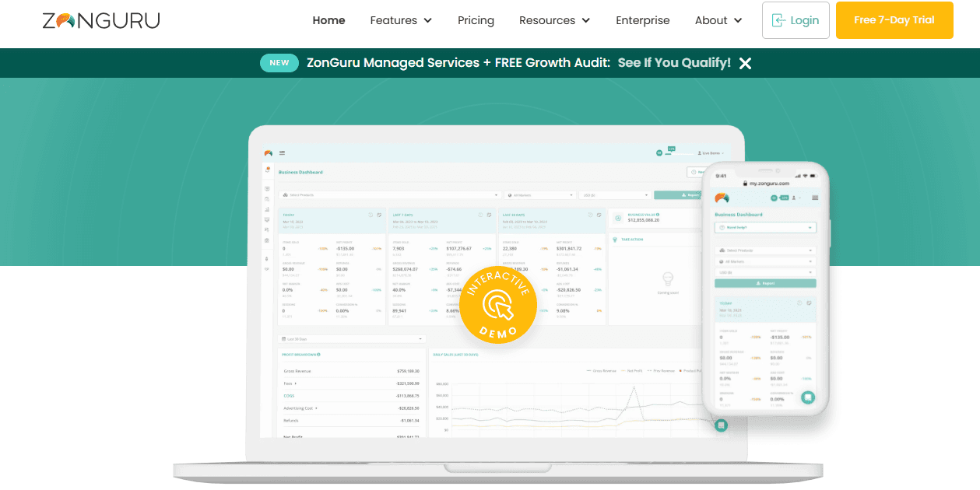Click the ZonGuru logo inside the laptop dashboard
Screen dimensions: 980x490
[269, 153]
